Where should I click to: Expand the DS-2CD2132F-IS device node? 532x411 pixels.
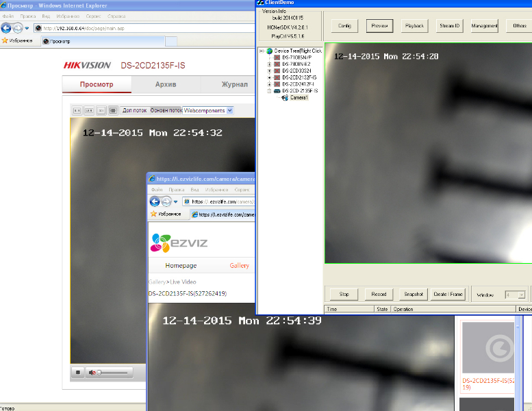[x=269, y=77]
